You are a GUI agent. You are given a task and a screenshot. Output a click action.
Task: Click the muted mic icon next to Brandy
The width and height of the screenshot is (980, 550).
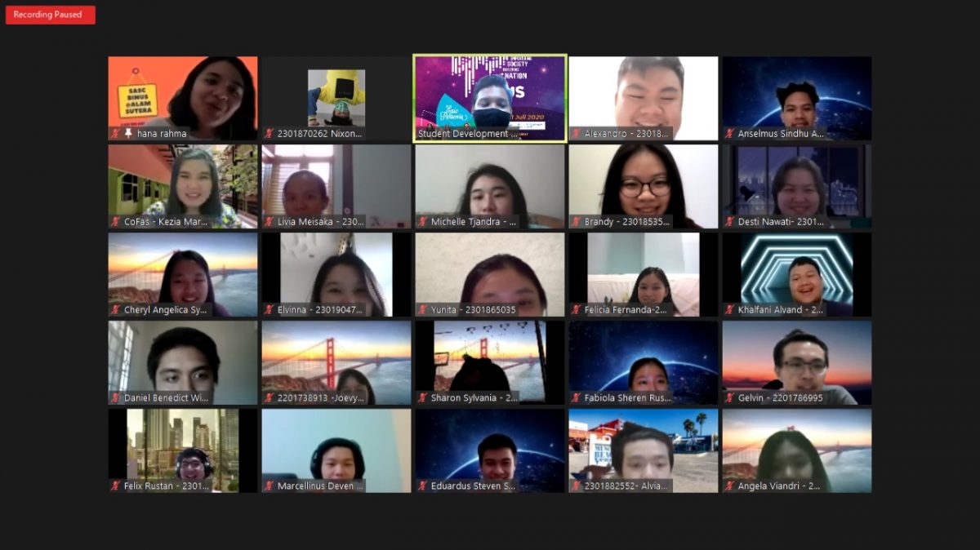(x=577, y=221)
